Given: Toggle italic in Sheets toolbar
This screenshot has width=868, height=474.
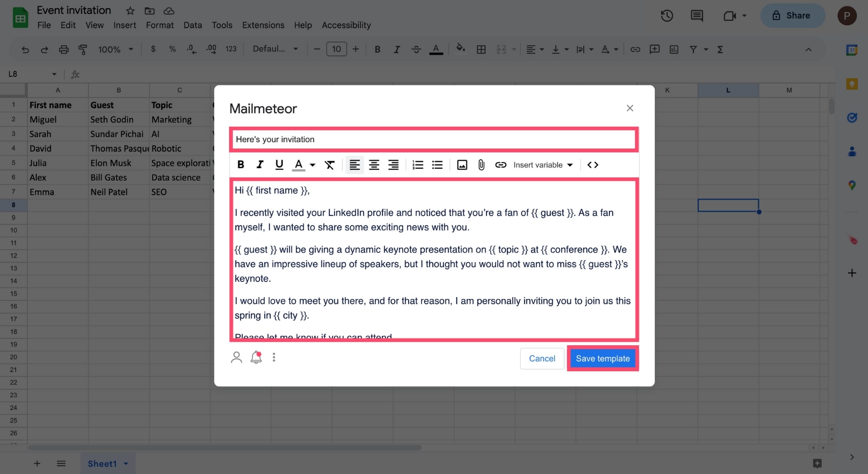Looking at the screenshot, I should (x=397, y=49).
